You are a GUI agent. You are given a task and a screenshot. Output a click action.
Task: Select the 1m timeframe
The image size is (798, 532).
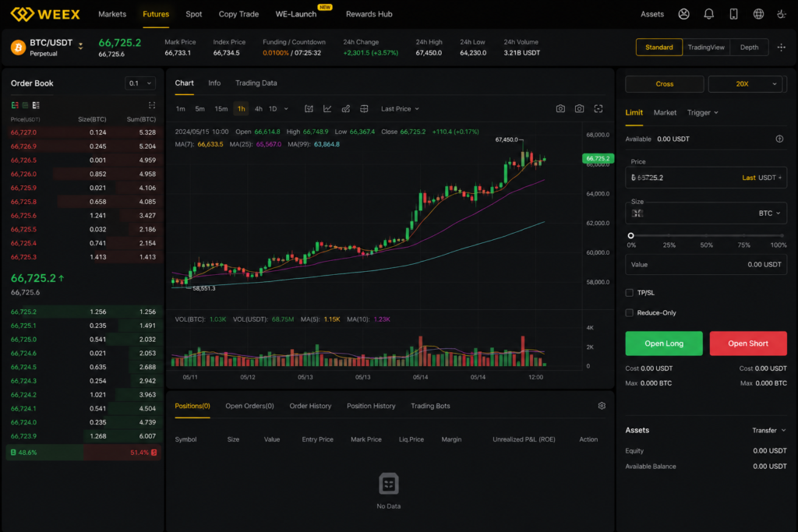pyautogui.click(x=181, y=109)
